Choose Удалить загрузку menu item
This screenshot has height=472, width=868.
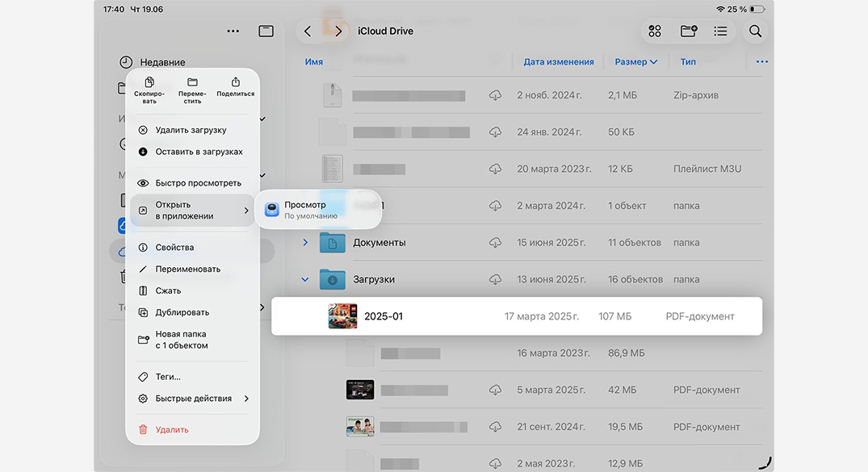(191, 130)
